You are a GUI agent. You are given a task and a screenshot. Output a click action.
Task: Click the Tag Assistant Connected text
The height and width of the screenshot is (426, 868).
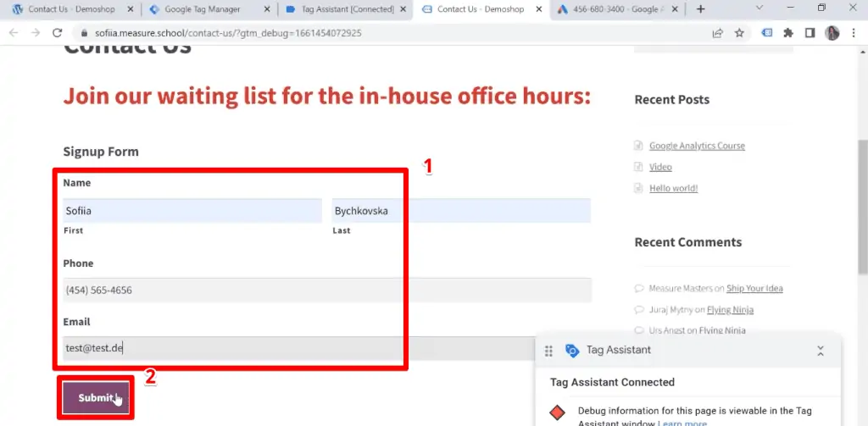click(612, 382)
